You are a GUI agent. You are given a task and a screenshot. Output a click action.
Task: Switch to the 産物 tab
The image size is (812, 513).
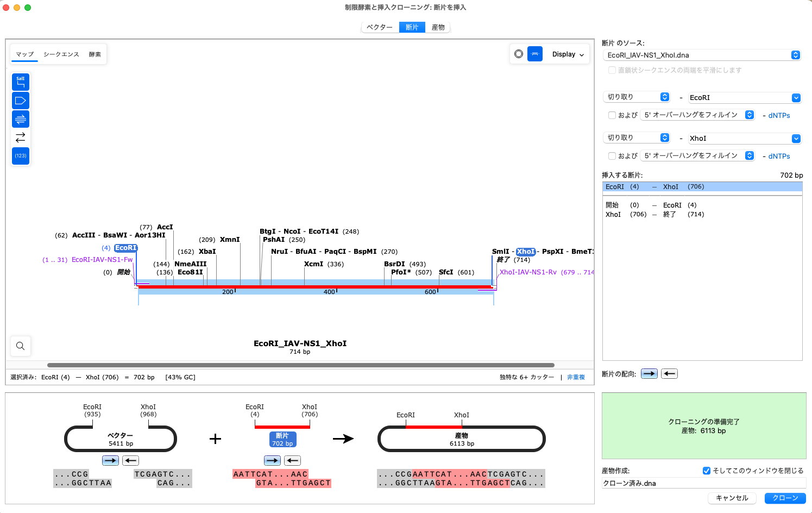pyautogui.click(x=438, y=27)
